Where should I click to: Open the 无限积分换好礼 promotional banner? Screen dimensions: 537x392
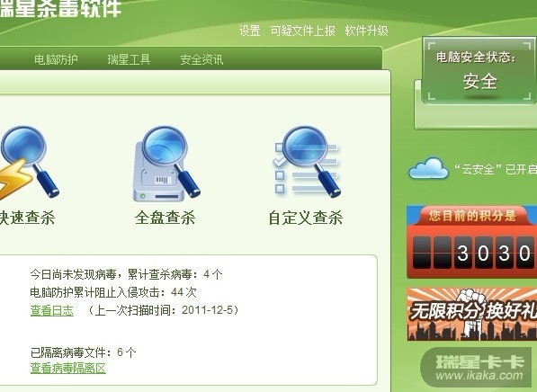pos(472,315)
